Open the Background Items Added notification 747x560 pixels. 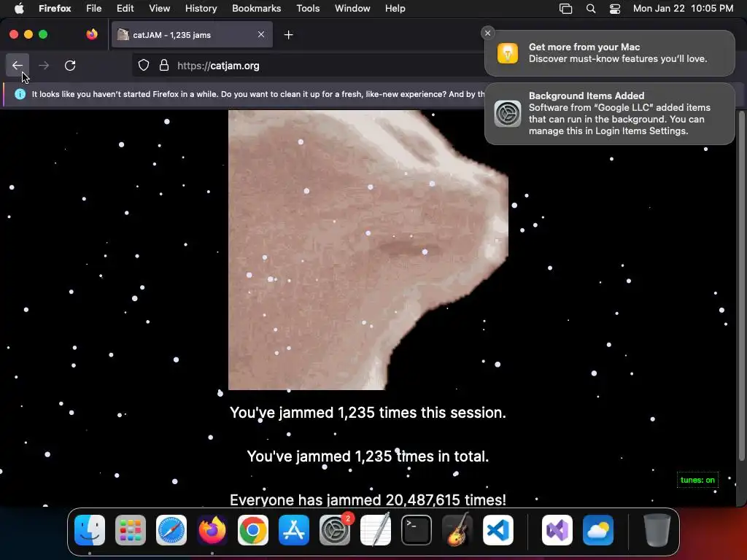609,113
